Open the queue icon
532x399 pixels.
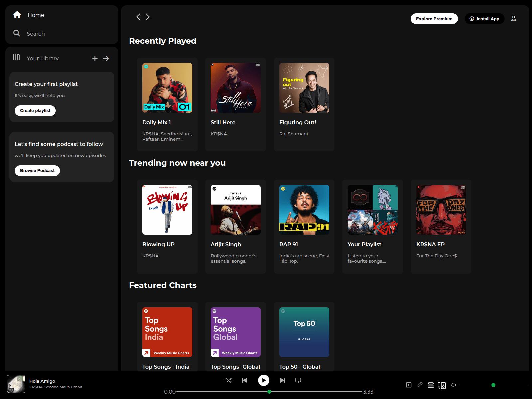pyautogui.click(x=431, y=385)
